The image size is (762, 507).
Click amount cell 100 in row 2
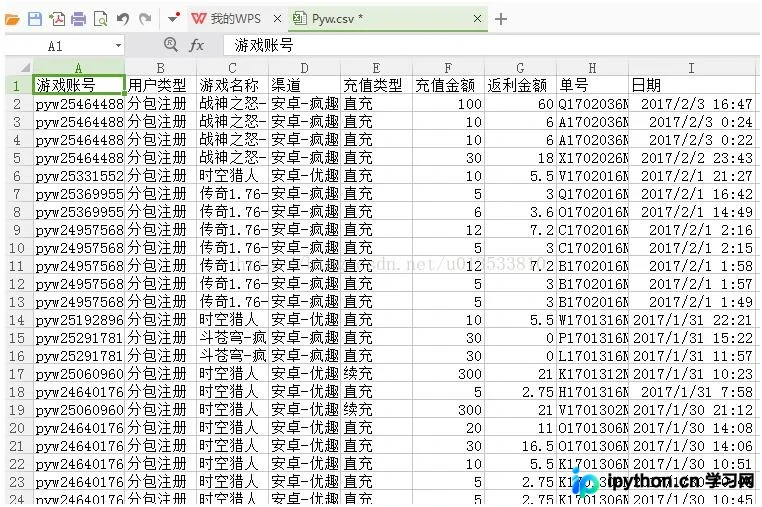pyautogui.click(x=449, y=104)
